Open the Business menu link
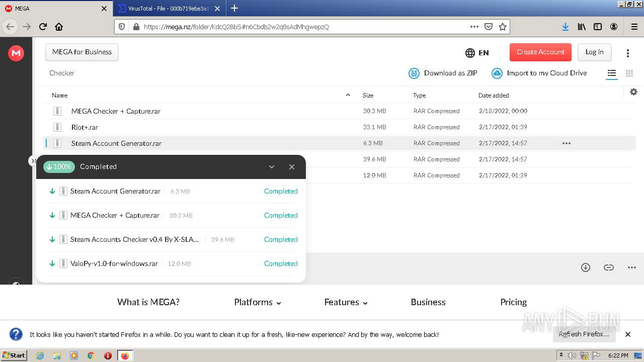Image resolution: width=644 pixels, height=362 pixels. pyautogui.click(x=428, y=302)
